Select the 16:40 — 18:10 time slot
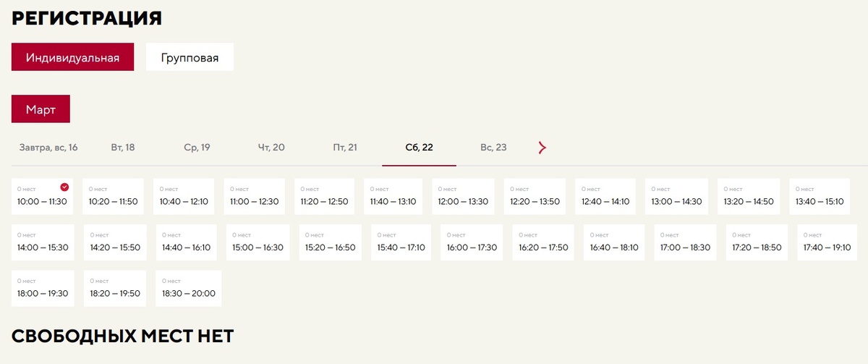Viewport: 868px width, 364px height. [614, 242]
